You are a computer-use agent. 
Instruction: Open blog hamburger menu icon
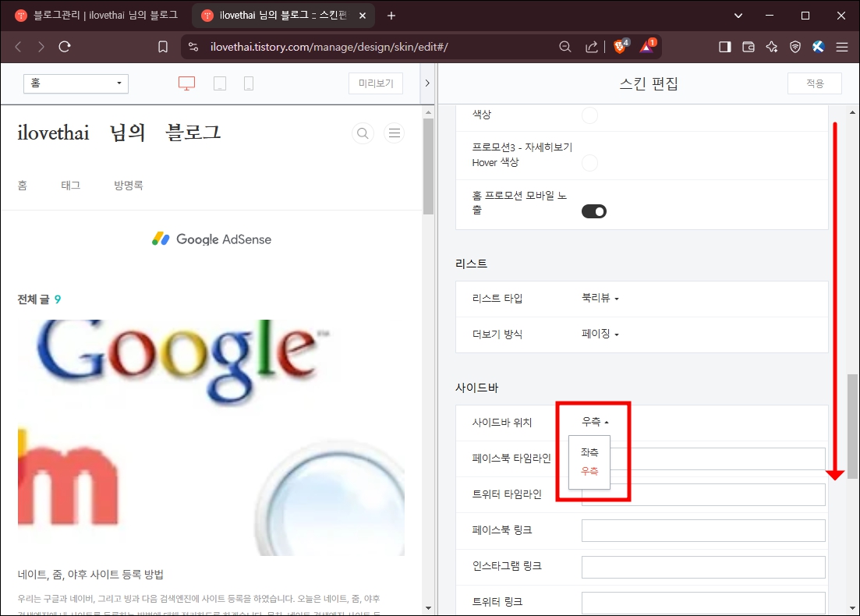coord(395,133)
